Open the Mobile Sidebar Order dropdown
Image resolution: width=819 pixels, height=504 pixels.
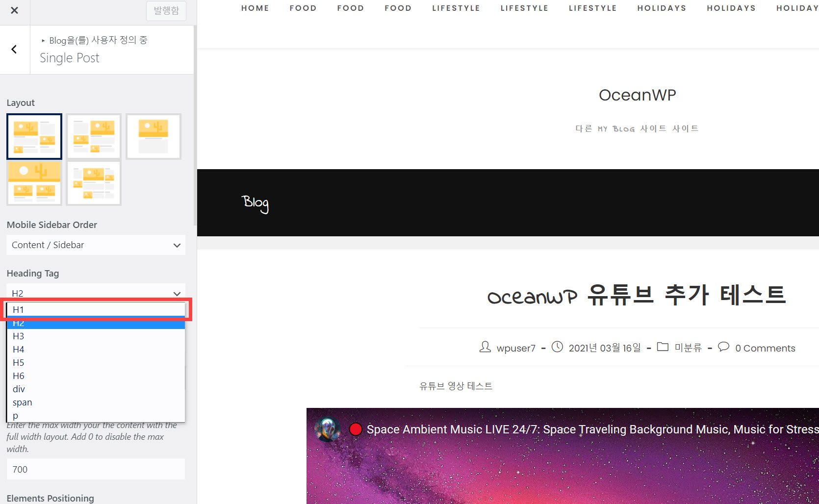(96, 245)
